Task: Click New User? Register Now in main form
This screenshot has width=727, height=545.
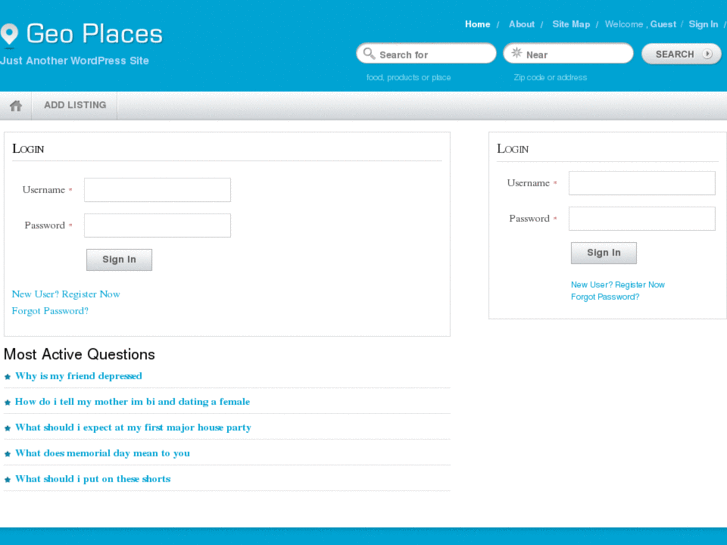Action: (66, 294)
